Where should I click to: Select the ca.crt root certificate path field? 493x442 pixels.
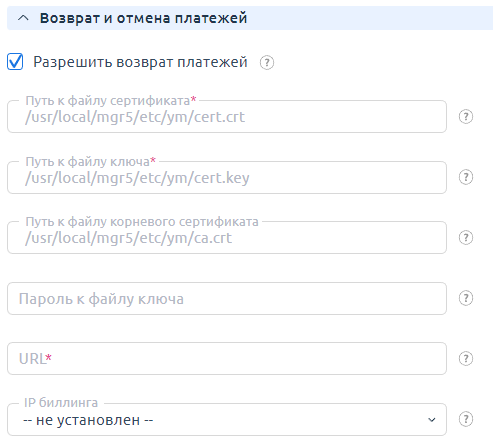click(x=227, y=238)
